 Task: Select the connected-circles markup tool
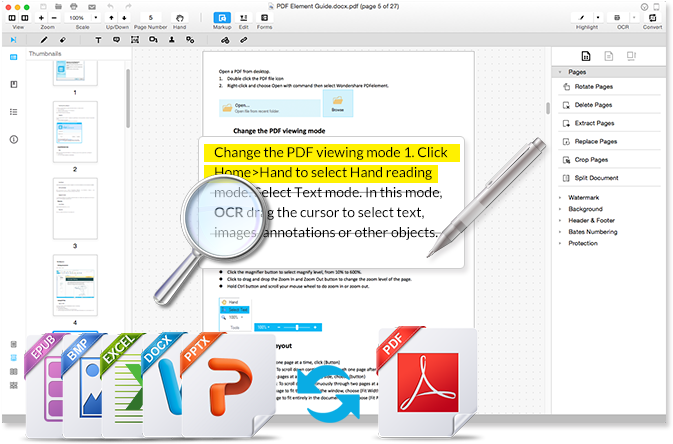[x=190, y=40]
